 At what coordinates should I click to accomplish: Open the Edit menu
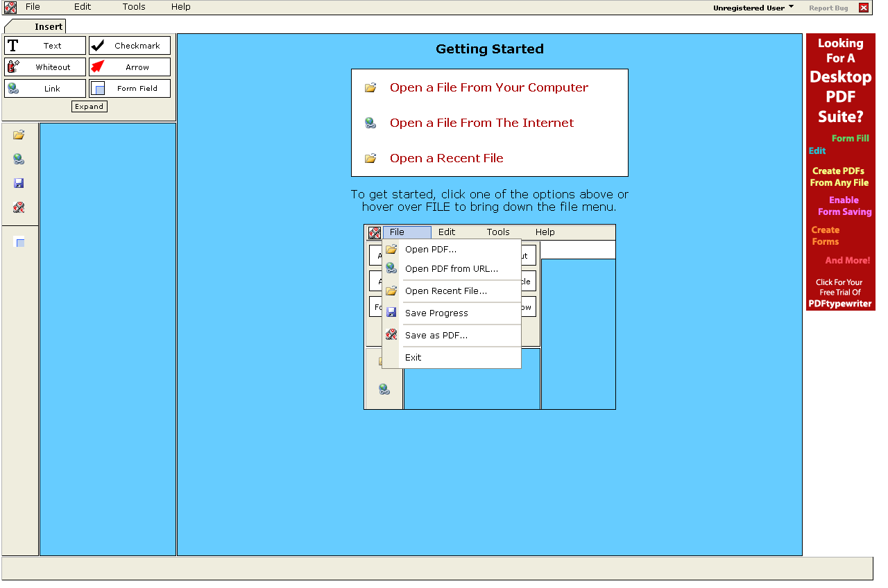[x=83, y=7]
